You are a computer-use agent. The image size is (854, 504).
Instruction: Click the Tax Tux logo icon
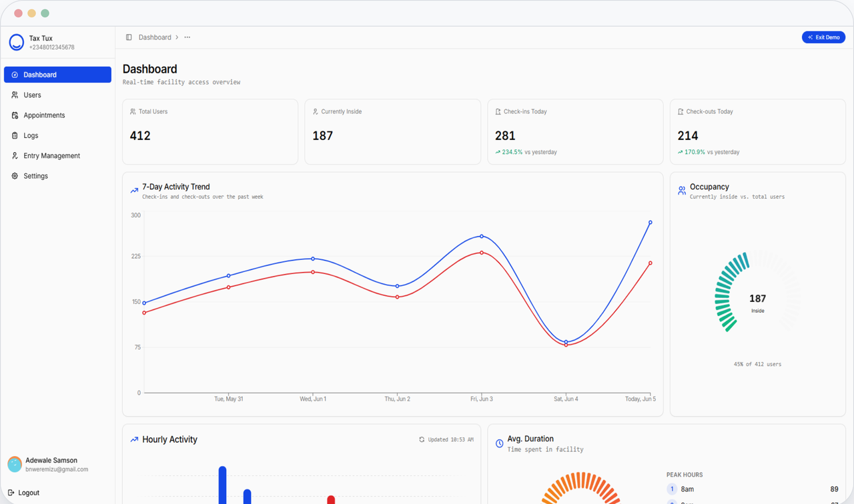coord(16,43)
